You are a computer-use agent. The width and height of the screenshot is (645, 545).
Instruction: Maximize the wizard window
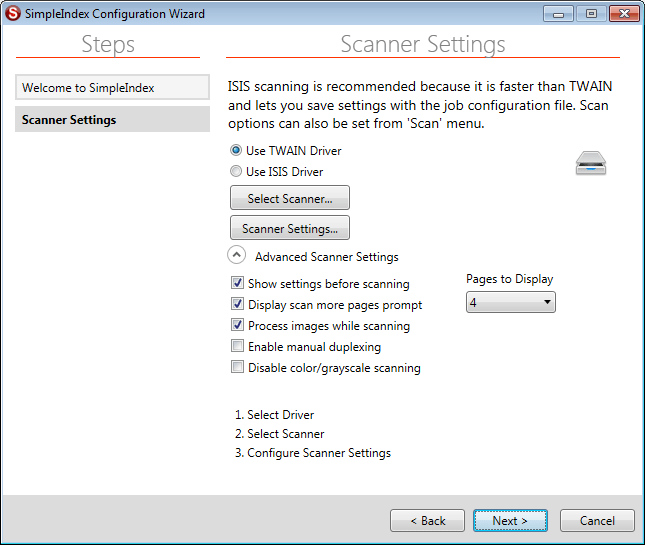pyautogui.click(x=591, y=14)
